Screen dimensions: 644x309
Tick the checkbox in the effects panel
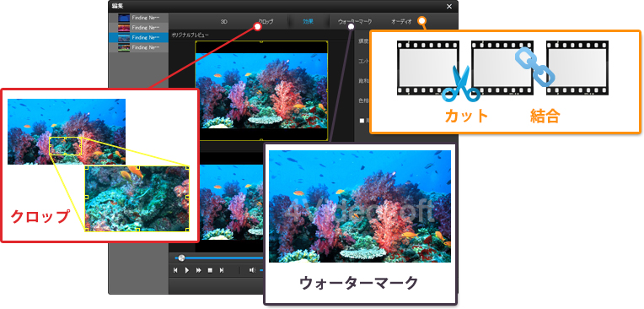(x=362, y=121)
